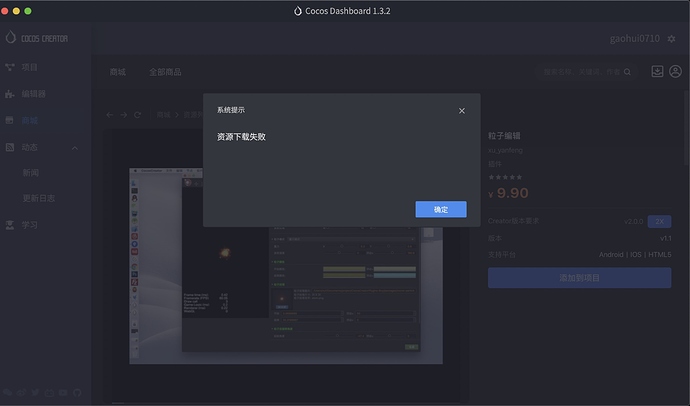Open the YouTube icon at sidebar bottom
This screenshot has height=406, width=690.
coord(63,392)
